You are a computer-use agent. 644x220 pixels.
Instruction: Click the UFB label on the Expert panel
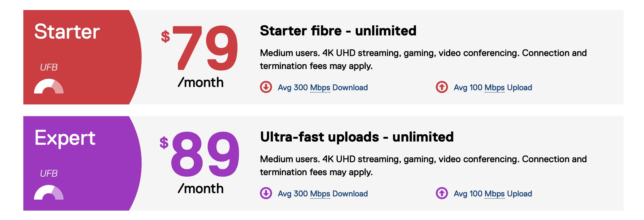pyautogui.click(x=49, y=173)
